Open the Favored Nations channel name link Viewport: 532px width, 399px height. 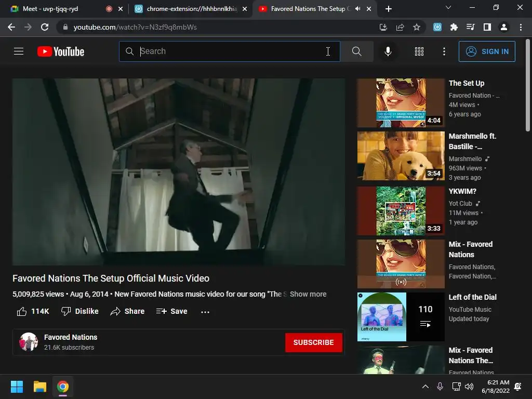point(71,337)
